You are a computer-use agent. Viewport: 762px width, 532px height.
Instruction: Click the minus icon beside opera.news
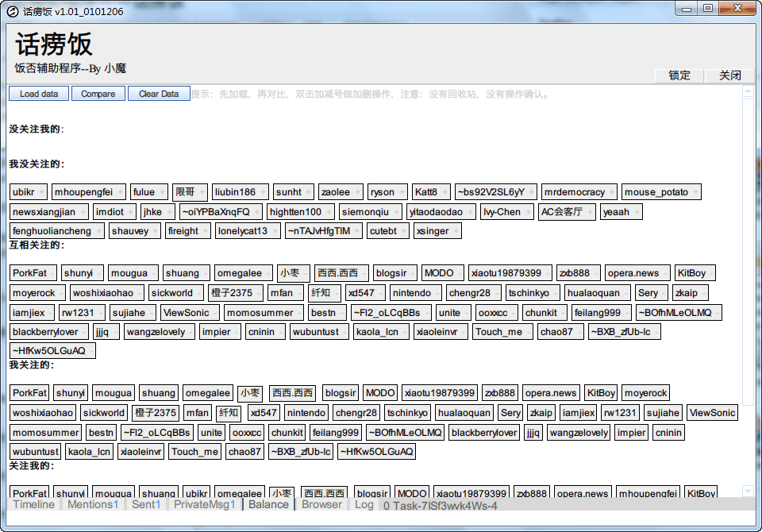(664, 273)
